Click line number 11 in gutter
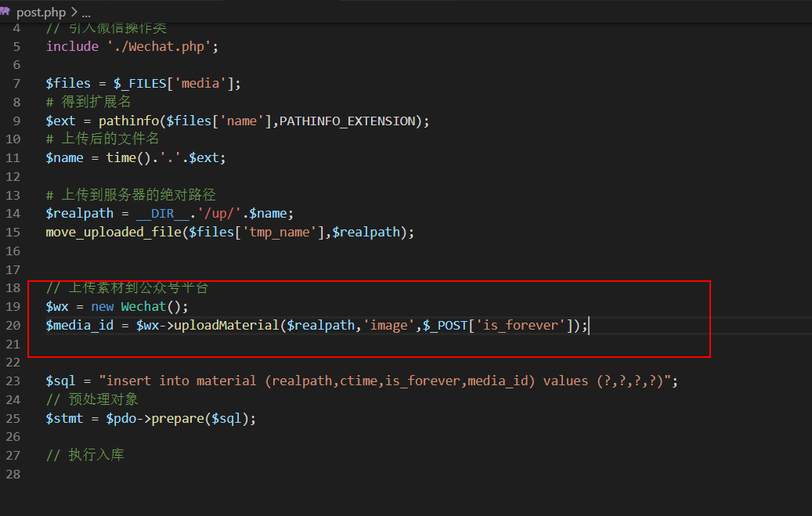The height and width of the screenshot is (516, 812). [x=13, y=157]
